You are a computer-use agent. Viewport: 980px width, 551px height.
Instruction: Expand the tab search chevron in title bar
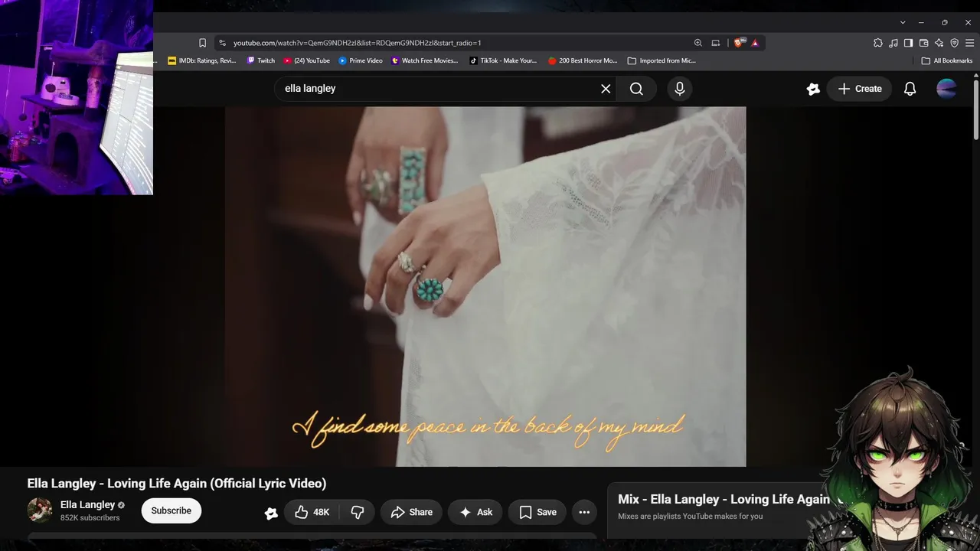click(x=903, y=22)
